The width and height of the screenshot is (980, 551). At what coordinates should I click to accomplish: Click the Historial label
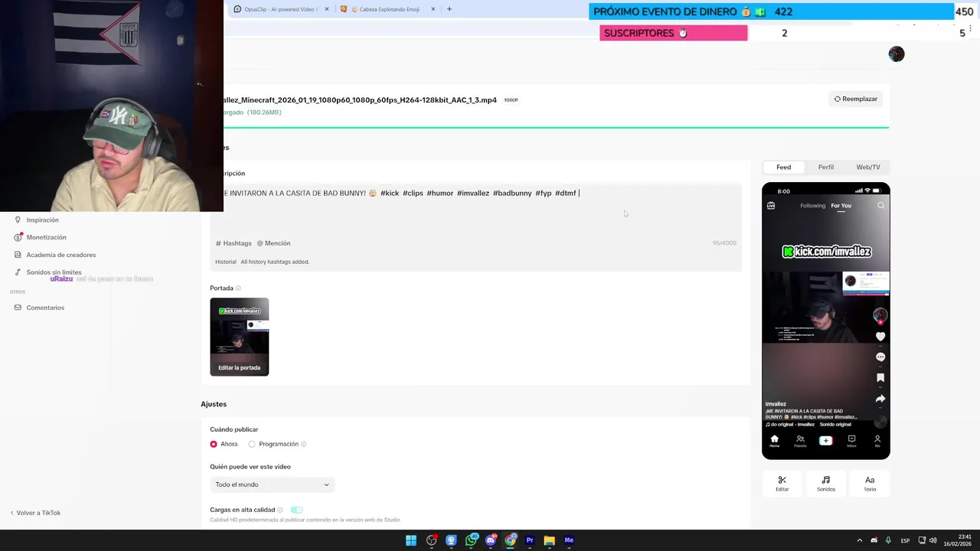click(x=226, y=262)
